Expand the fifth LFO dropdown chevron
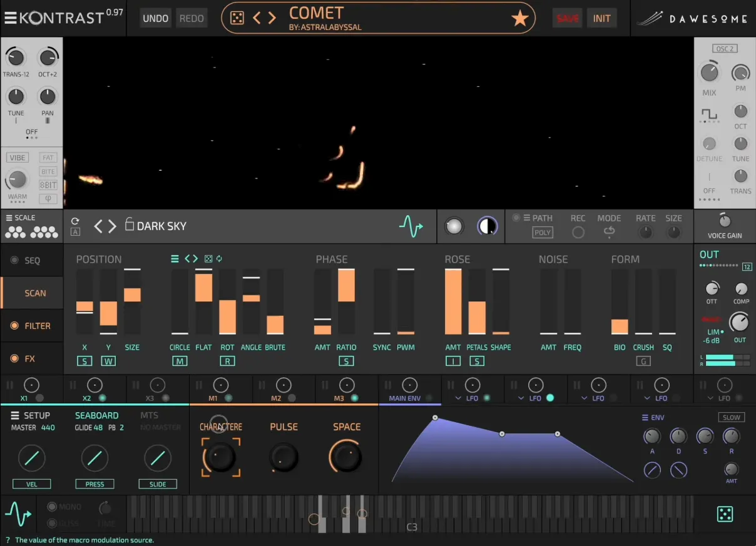This screenshot has width=756, height=546. [711, 398]
